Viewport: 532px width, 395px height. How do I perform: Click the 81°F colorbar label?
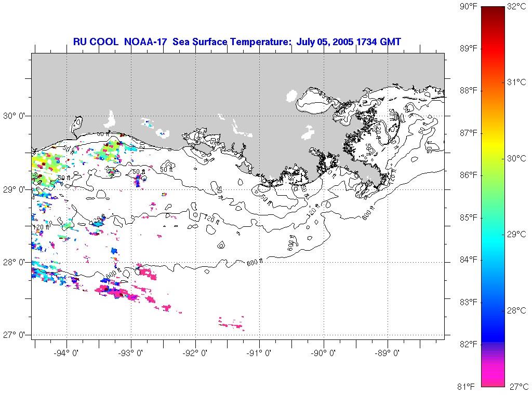[x=466, y=386]
